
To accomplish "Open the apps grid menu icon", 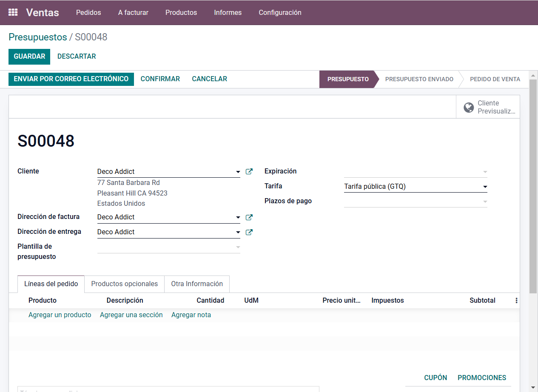I will [13, 12].
